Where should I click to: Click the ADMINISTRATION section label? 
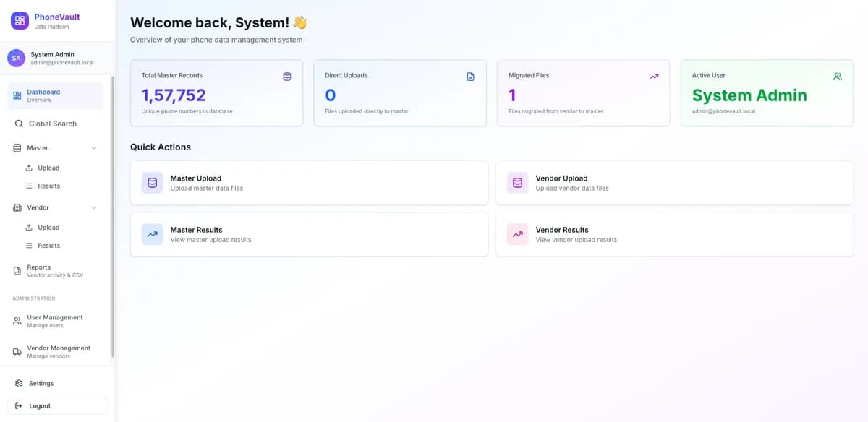point(34,298)
